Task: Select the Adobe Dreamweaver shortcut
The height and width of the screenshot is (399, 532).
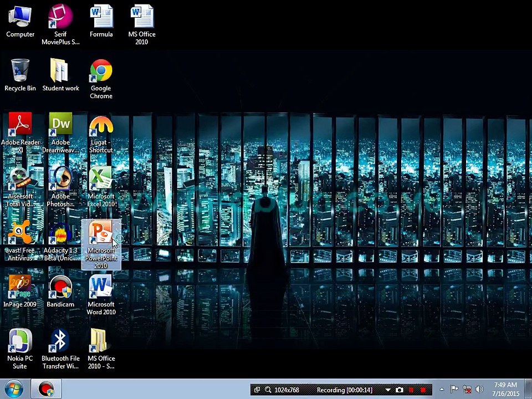Action: (x=60, y=132)
